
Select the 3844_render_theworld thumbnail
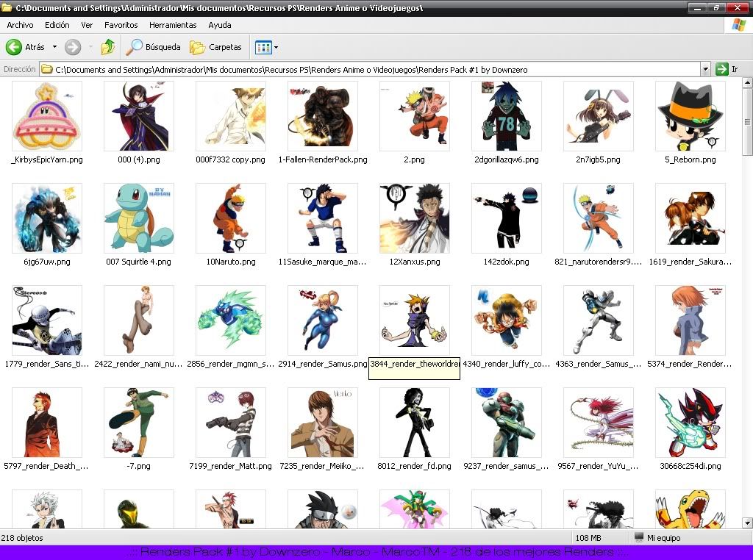point(415,320)
